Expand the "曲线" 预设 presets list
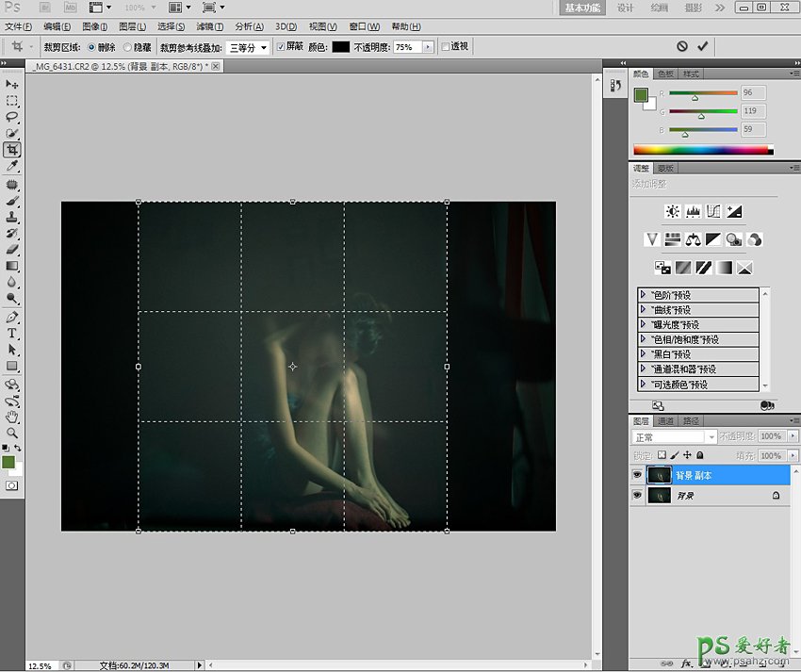801x672 pixels. click(644, 310)
